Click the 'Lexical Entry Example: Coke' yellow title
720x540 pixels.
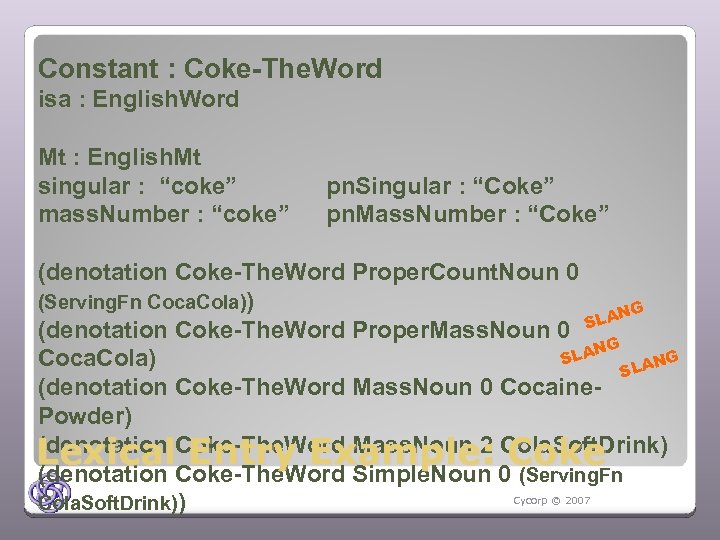[x=321, y=453]
